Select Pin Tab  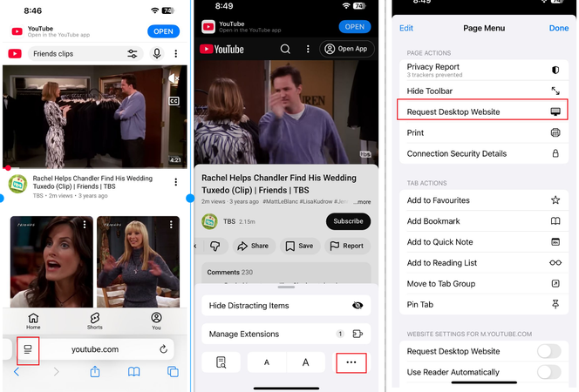pos(484,305)
